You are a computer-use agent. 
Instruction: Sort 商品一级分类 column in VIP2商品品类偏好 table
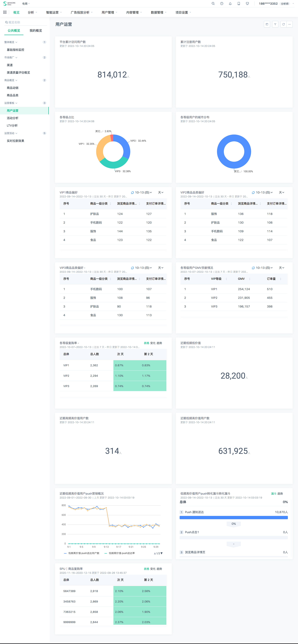click(231, 204)
